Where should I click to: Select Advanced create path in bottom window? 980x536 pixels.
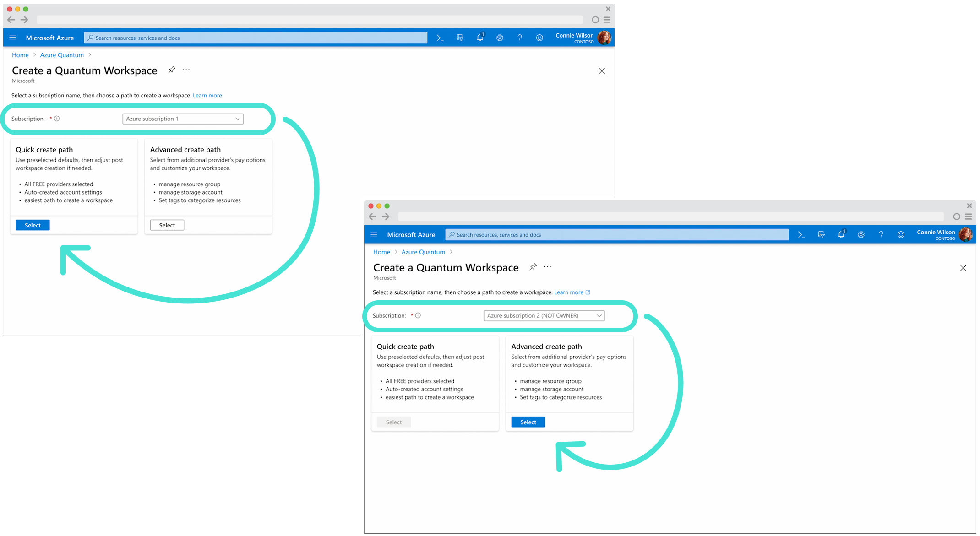click(528, 422)
